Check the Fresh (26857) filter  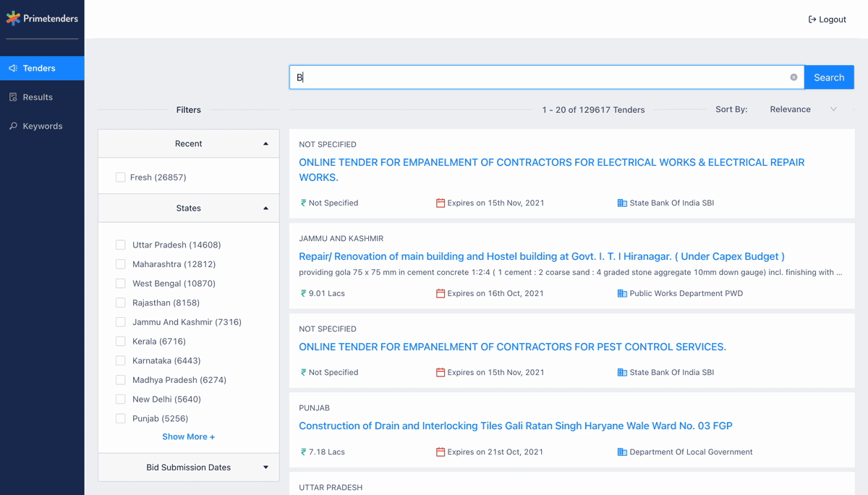[121, 177]
